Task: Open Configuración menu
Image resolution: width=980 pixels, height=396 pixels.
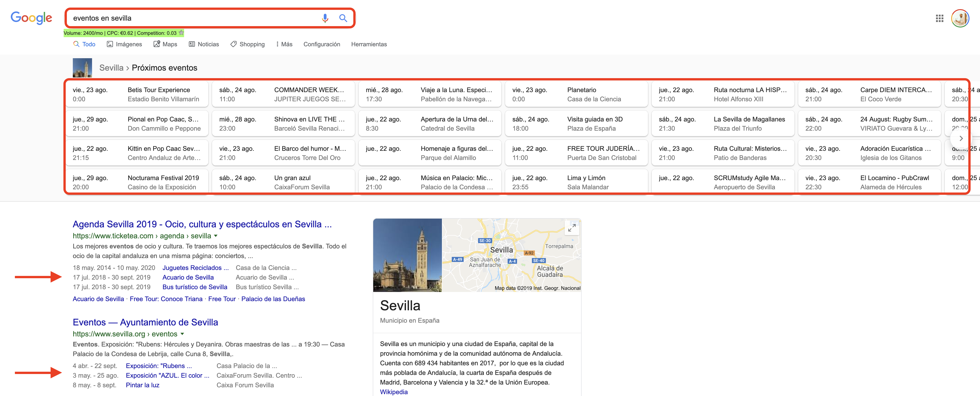Action: [x=321, y=44]
